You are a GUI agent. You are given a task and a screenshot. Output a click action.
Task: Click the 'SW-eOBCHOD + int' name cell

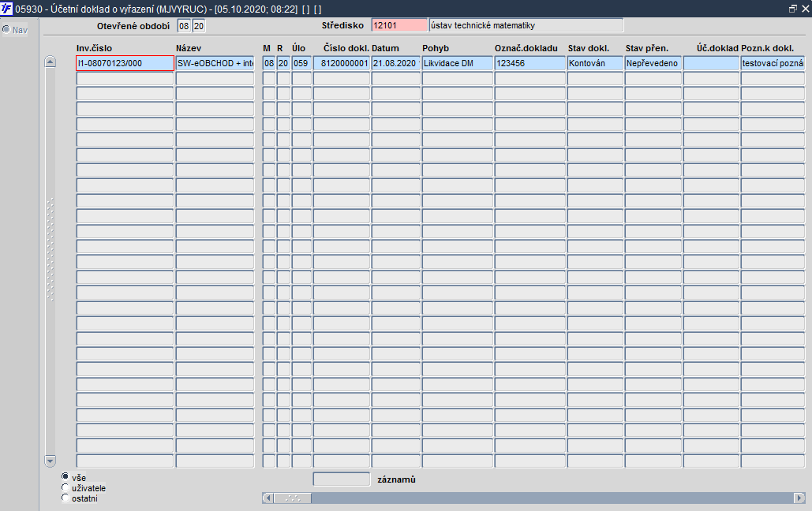tap(215, 63)
